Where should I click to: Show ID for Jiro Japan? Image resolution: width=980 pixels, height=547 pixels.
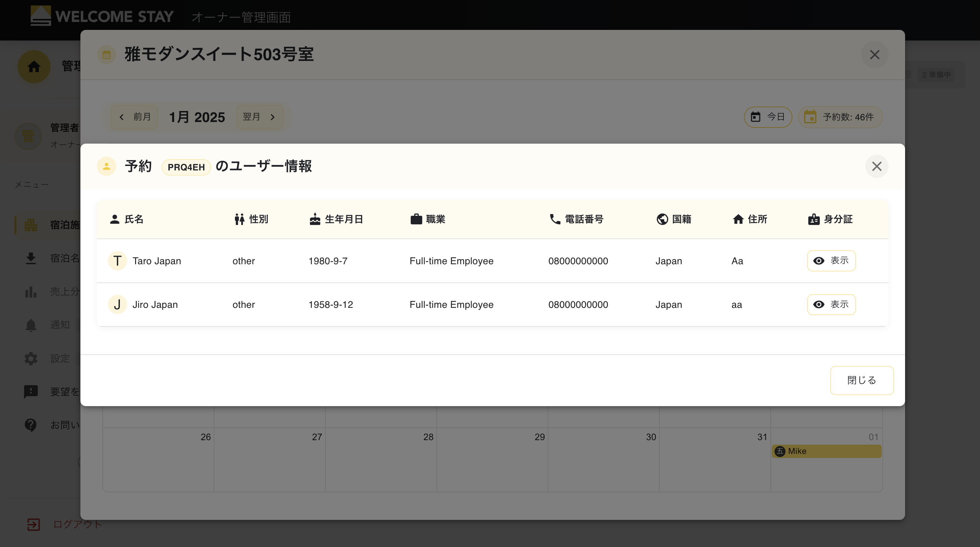pyautogui.click(x=831, y=304)
